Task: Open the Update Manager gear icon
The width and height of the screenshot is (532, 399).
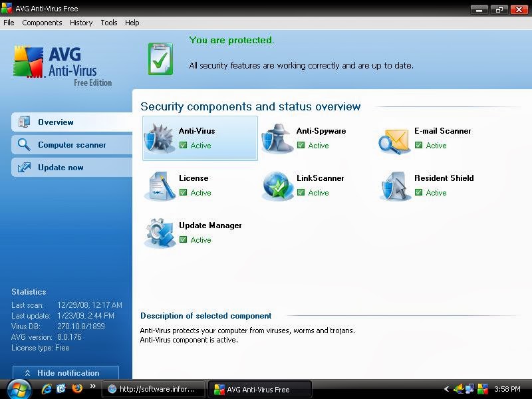Action: tap(160, 233)
